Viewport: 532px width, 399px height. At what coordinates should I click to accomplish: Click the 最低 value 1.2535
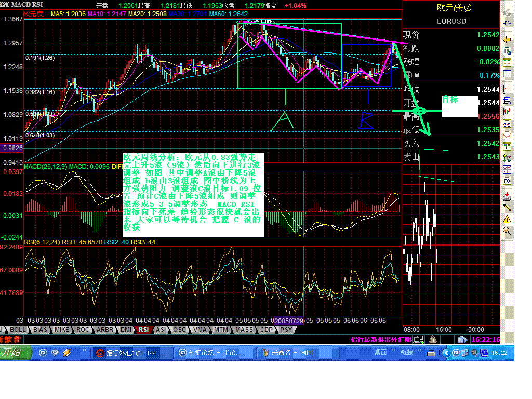tap(488, 130)
